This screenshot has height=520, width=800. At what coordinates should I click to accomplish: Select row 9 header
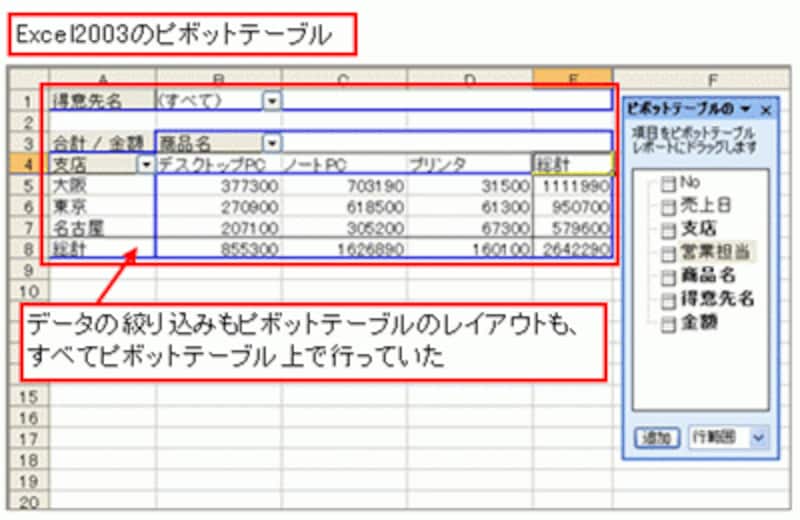click(x=28, y=270)
